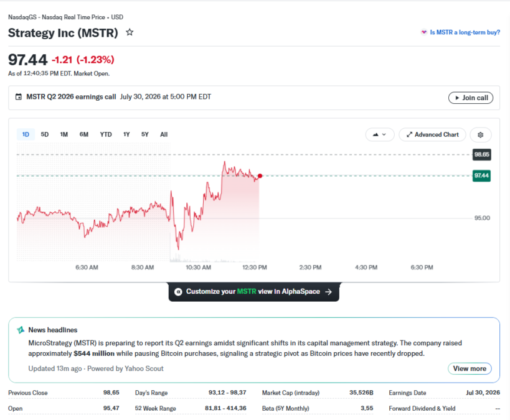Click the red current price marker on chart
This screenshot has width=510, height=420.
(x=260, y=176)
